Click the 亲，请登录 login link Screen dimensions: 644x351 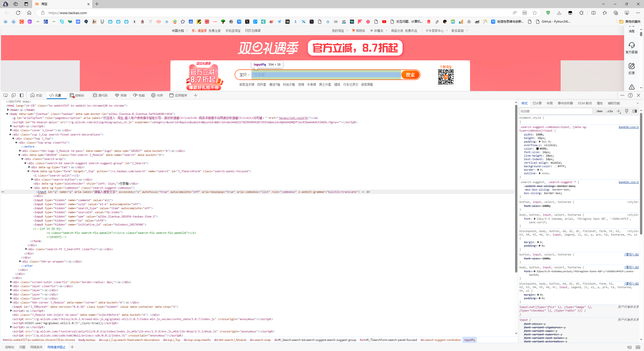pyautogui.click(x=199, y=31)
